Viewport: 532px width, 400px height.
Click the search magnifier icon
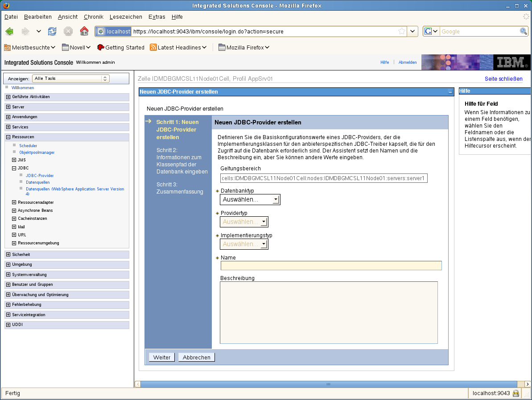[524, 32]
